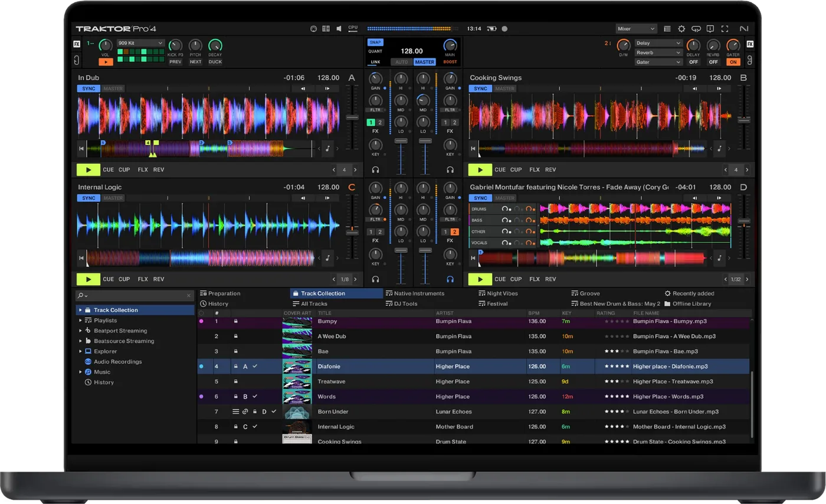This screenshot has height=504, width=826.
Task: Click the notification alert icon in header
Action: tap(710, 28)
